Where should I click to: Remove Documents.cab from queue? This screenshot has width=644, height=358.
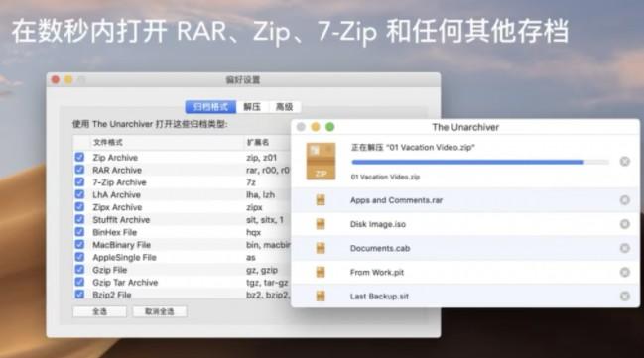[625, 248]
